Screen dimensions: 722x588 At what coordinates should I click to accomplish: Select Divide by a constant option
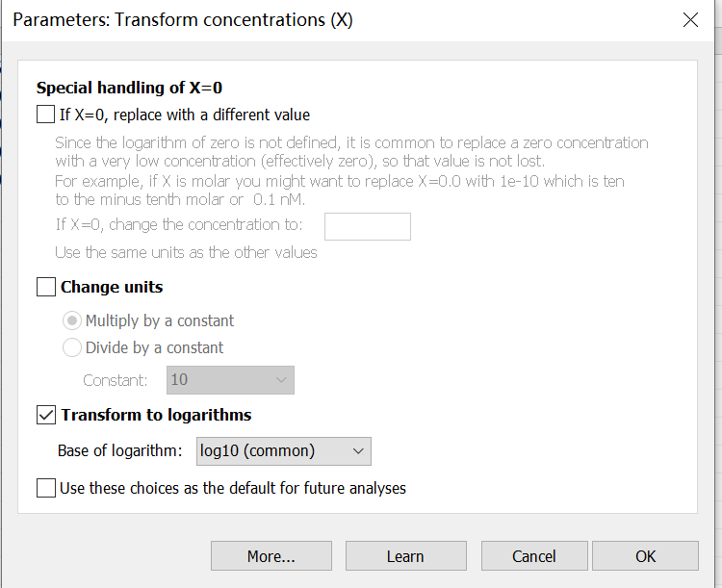[72, 347]
